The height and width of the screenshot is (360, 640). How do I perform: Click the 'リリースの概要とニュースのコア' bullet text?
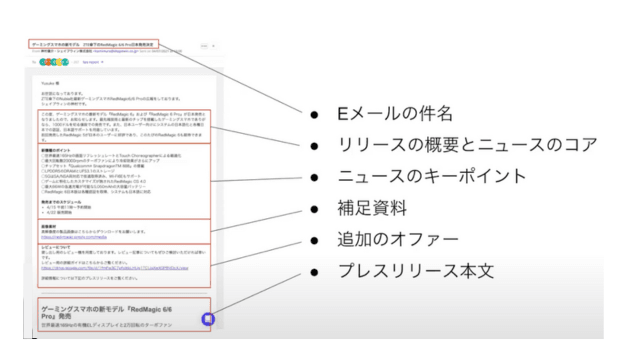[x=467, y=145]
